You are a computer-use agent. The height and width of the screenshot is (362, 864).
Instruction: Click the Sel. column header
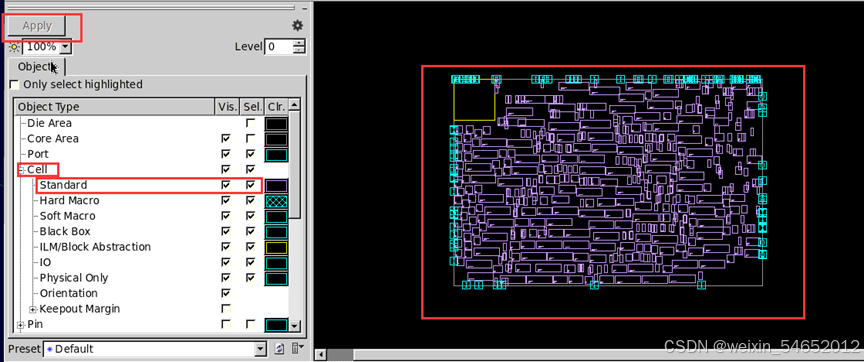[252, 106]
